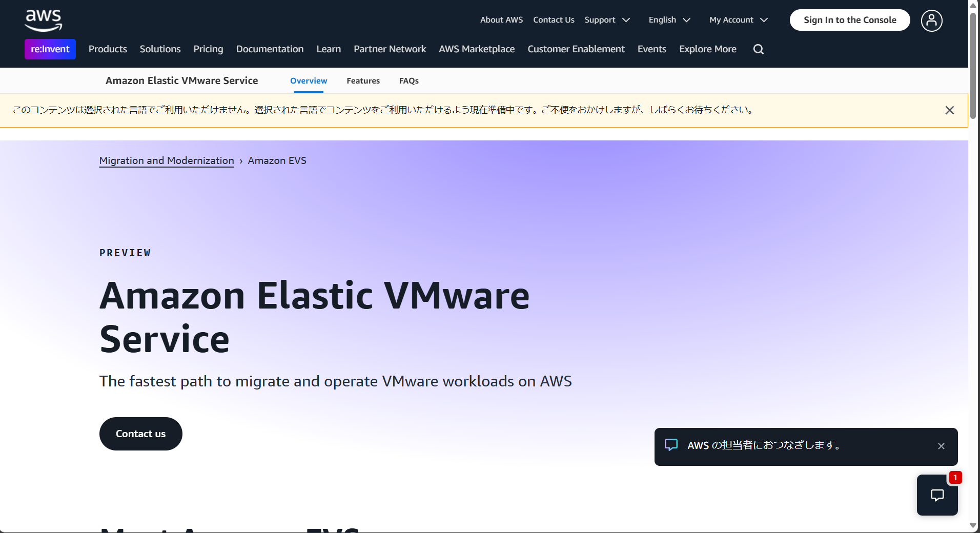Screen dimensions: 980x533
Task: Dismiss the language availability notification banner
Action: pyautogui.click(x=950, y=110)
